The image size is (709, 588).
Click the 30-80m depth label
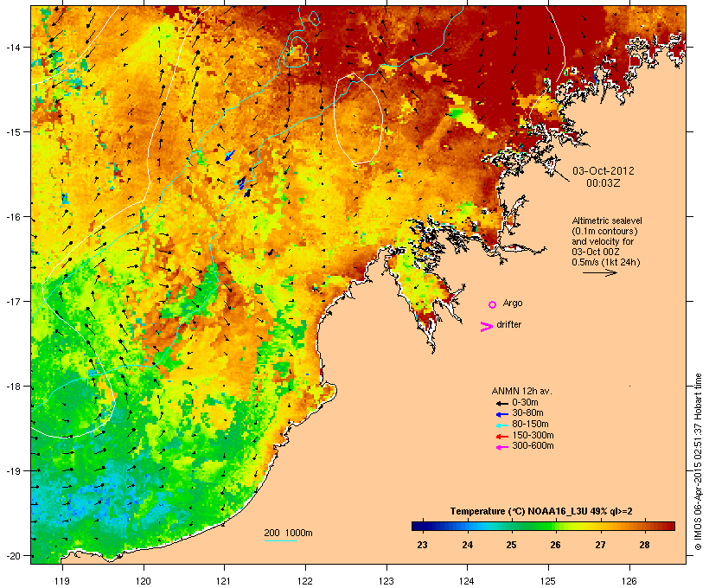tap(527, 412)
